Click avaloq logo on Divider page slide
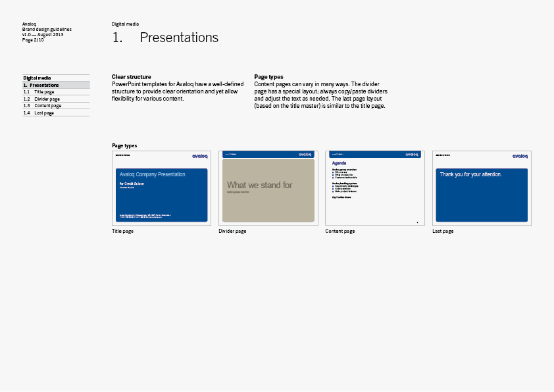 point(305,155)
